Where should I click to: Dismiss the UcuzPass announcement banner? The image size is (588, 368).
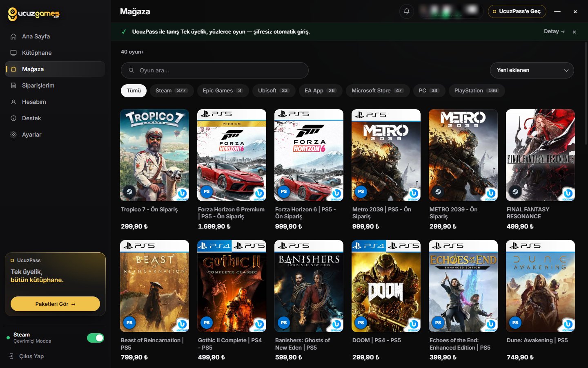click(x=574, y=32)
